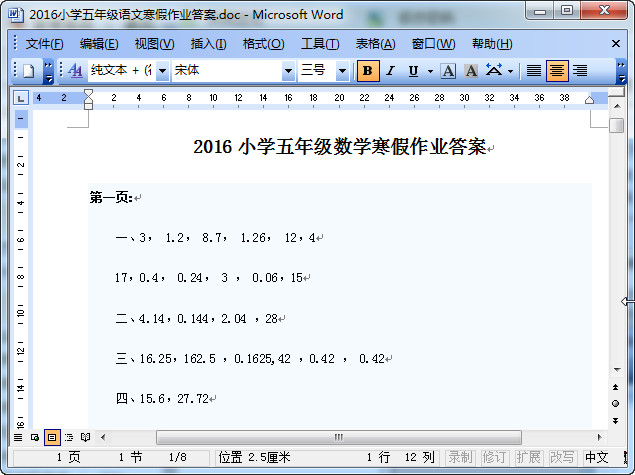Click the 中文 language indicator
635x475 pixels.
coord(597,458)
